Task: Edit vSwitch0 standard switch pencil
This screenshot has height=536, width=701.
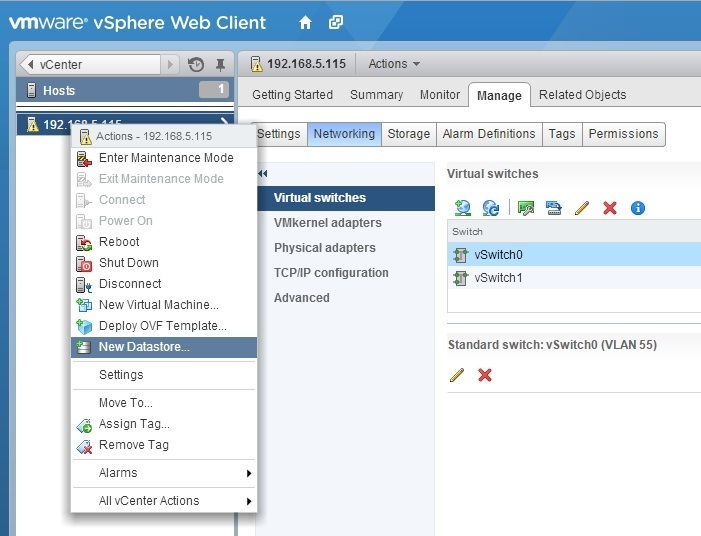Action: 457,375
